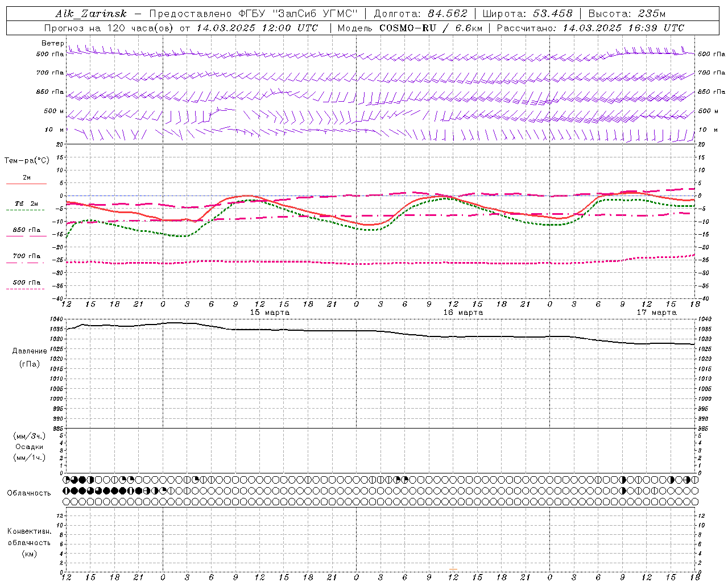Click the "Ветер" wind panel label
The height and width of the screenshot is (582, 728).
[x=52, y=43]
